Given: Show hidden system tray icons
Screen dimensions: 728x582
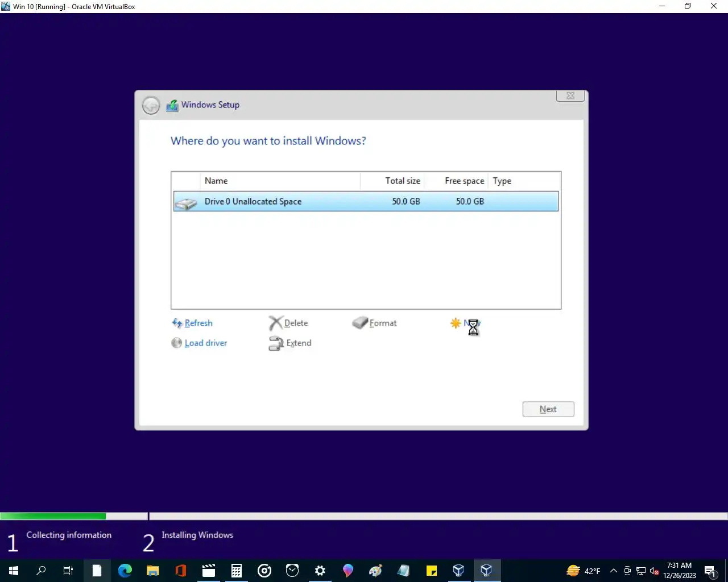Looking at the screenshot, I should point(614,571).
